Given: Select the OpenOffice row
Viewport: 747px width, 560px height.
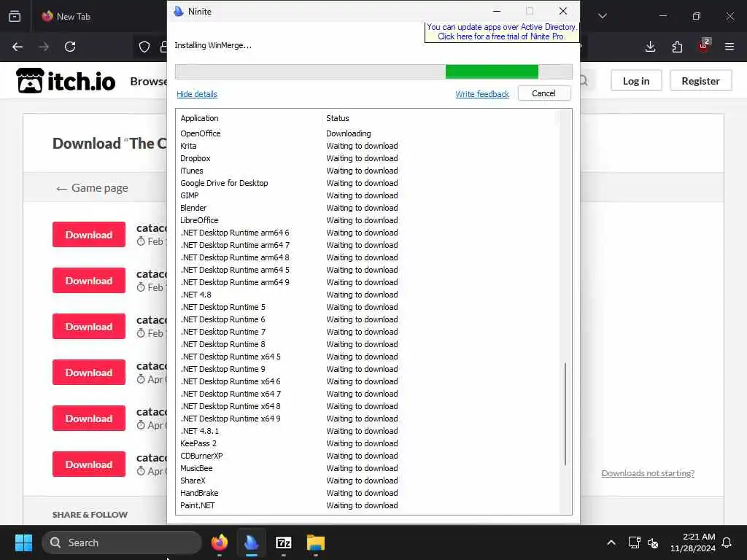Looking at the screenshot, I should pos(367,133).
